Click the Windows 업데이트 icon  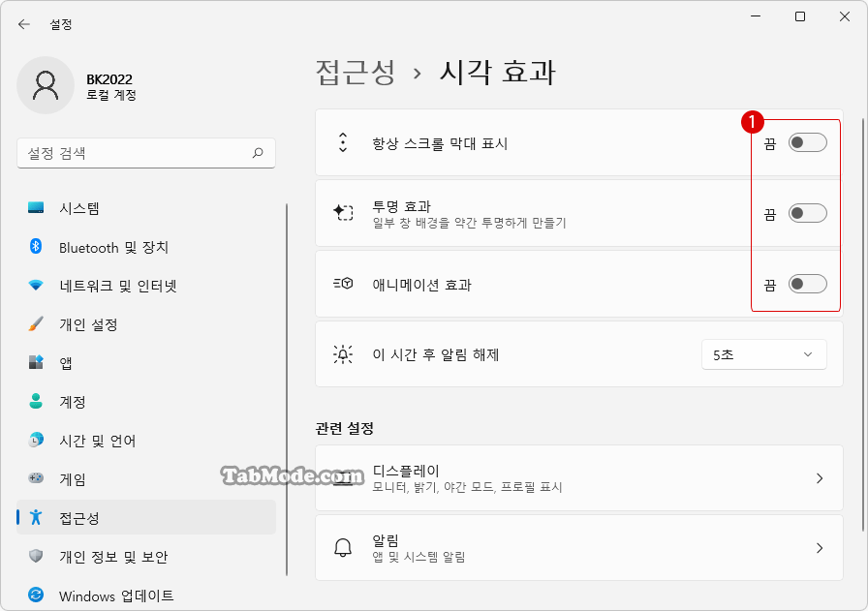(x=36, y=596)
